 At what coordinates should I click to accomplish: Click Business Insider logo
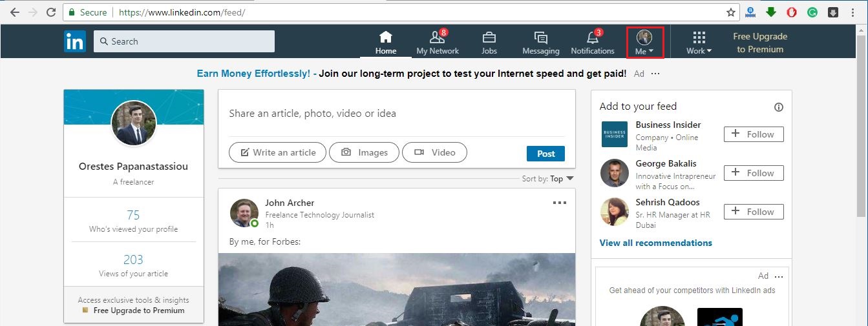pyautogui.click(x=614, y=134)
